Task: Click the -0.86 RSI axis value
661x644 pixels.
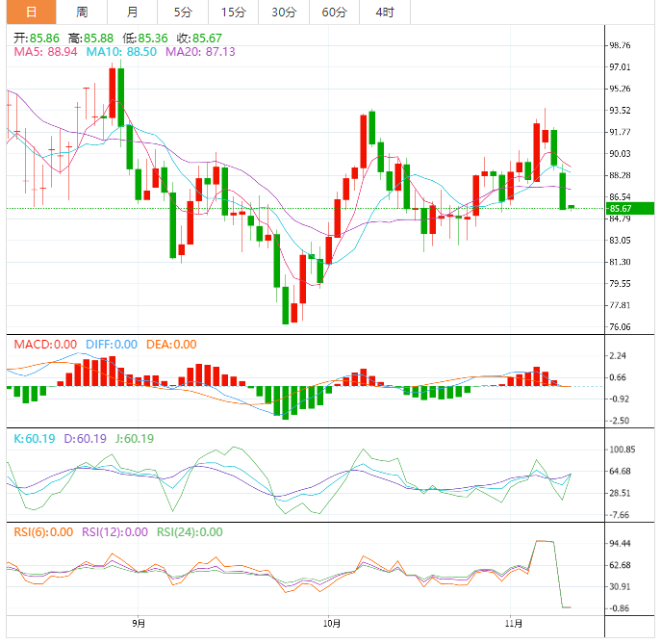Action: pyautogui.click(x=620, y=608)
